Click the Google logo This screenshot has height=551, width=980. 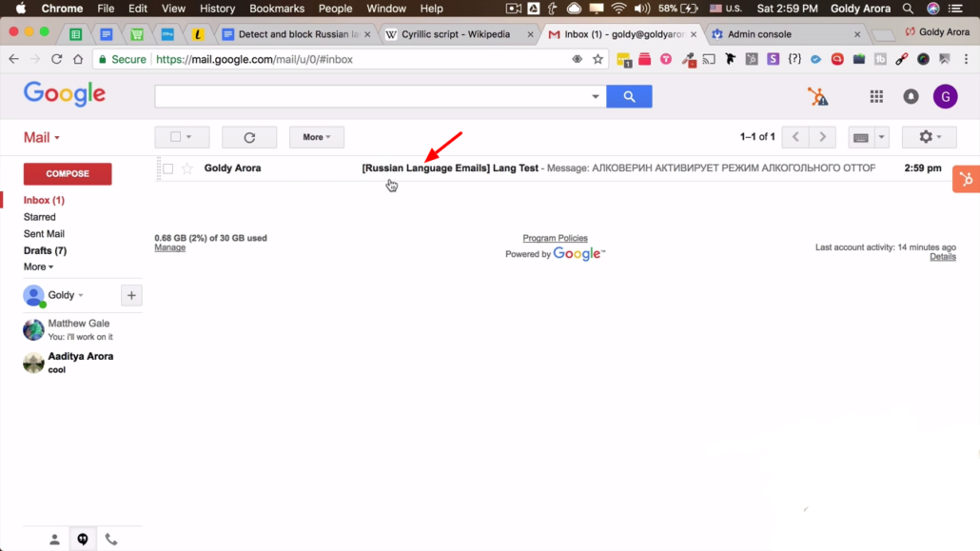[65, 95]
